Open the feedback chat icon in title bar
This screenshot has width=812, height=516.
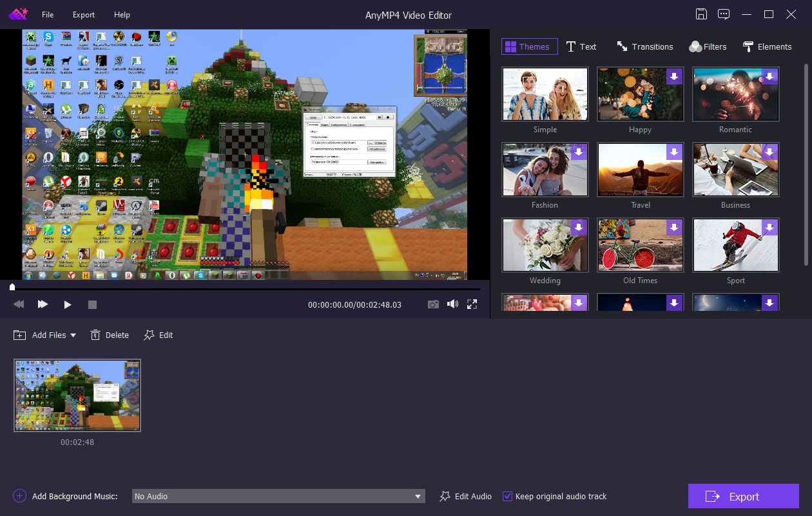tap(724, 14)
